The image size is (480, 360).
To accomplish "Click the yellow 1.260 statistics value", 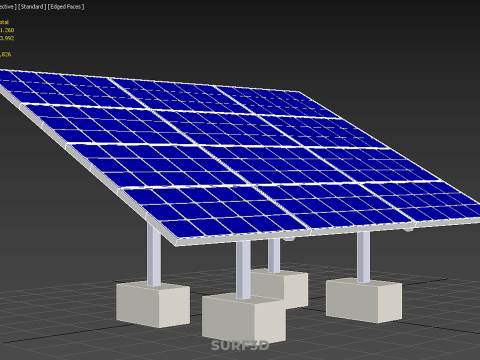I will 7,30.
